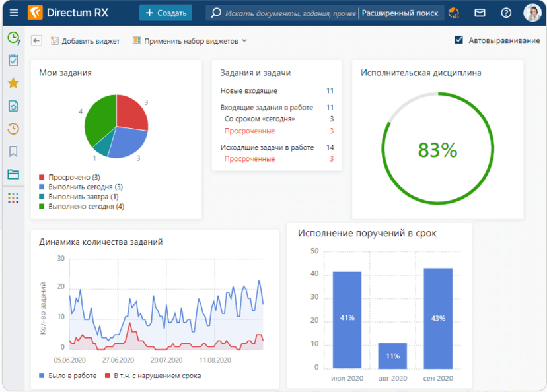Open recent documents icon in sidebar

pyautogui.click(x=13, y=106)
